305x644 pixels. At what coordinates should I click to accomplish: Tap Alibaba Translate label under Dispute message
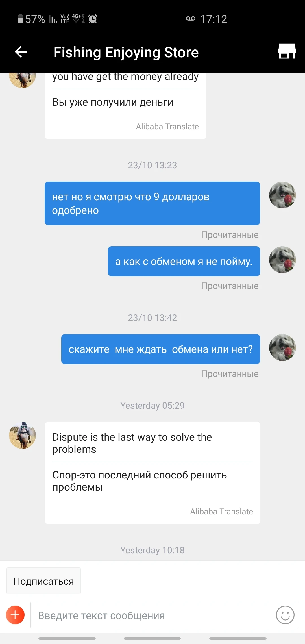(x=221, y=512)
